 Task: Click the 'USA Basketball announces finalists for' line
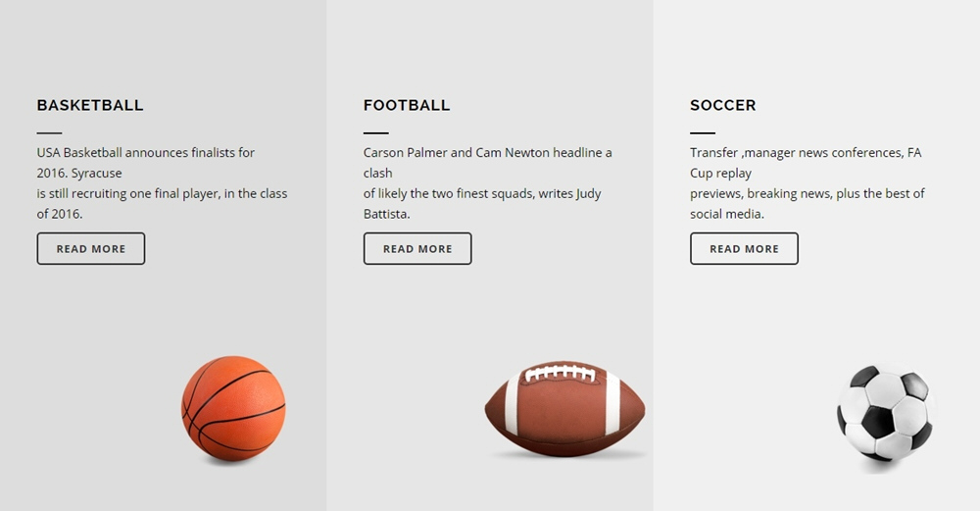click(146, 153)
